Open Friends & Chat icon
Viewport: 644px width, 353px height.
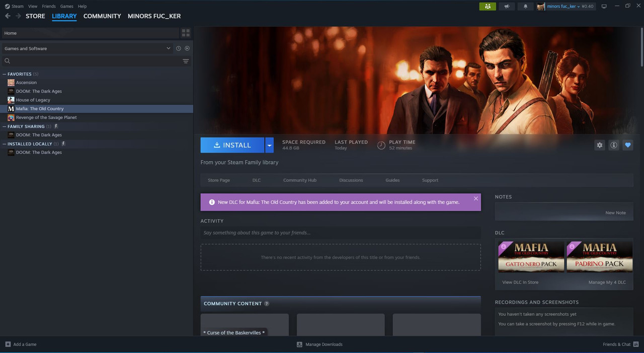click(636, 344)
